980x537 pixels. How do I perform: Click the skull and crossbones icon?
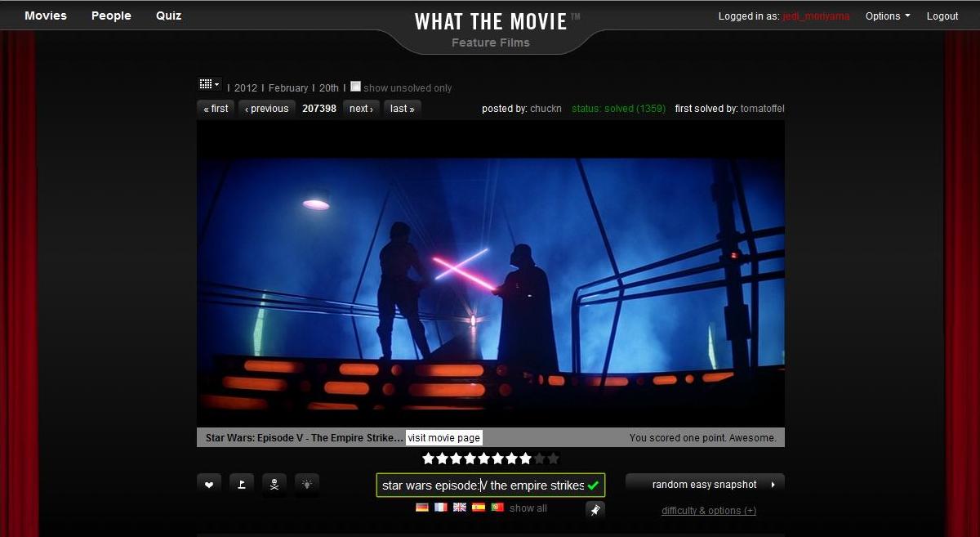click(274, 485)
